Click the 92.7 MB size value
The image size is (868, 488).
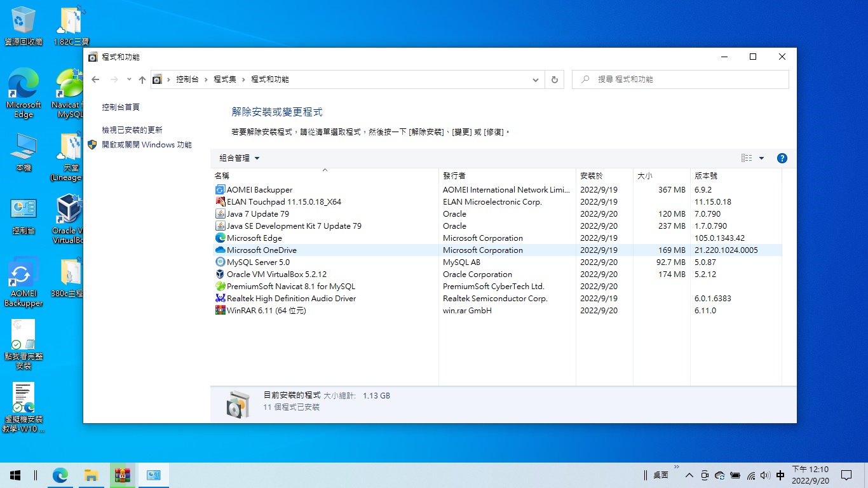point(671,262)
